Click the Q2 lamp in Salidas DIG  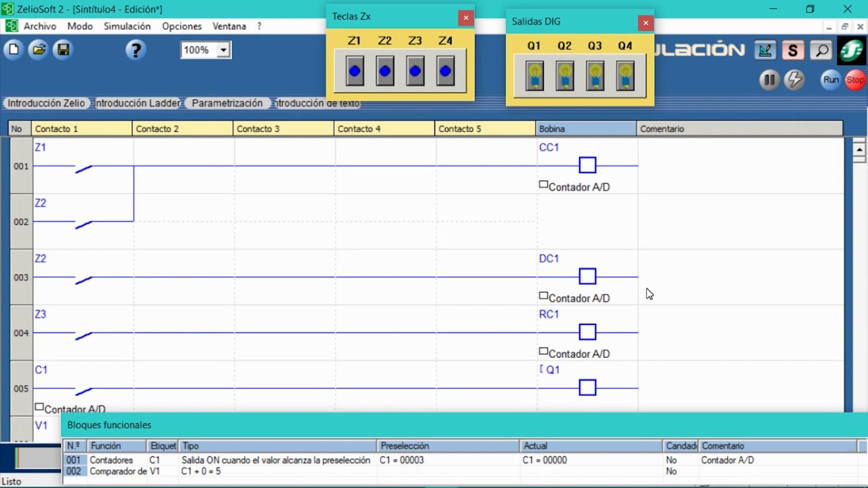tap(565, 76)
